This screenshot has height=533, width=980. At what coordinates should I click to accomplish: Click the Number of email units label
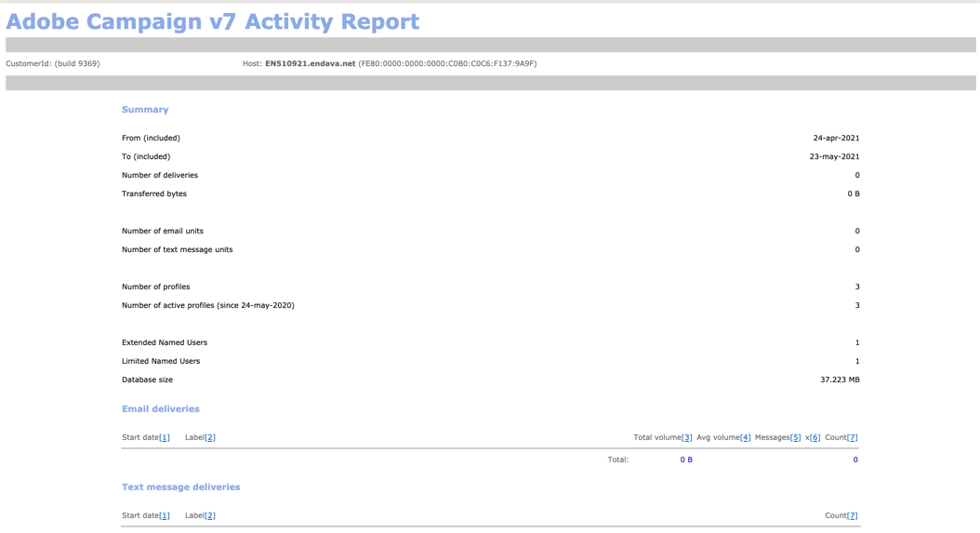[163, 231]
